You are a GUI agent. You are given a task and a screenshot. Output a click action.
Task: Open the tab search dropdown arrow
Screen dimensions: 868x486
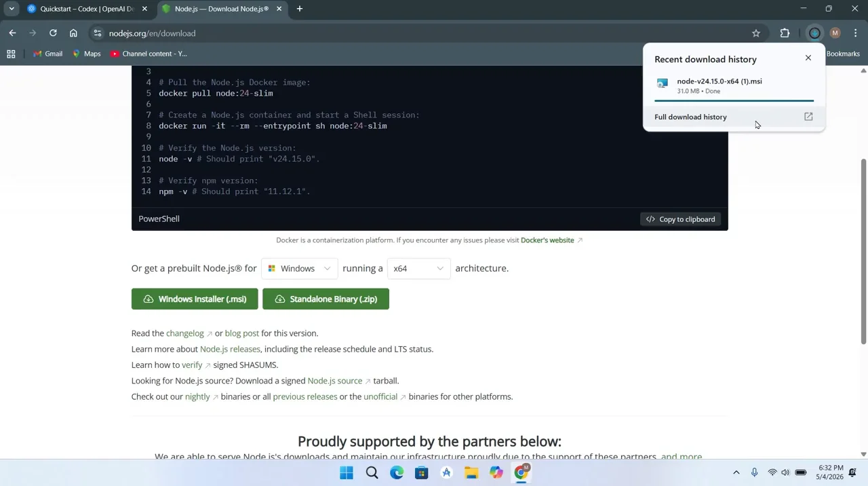12,9
